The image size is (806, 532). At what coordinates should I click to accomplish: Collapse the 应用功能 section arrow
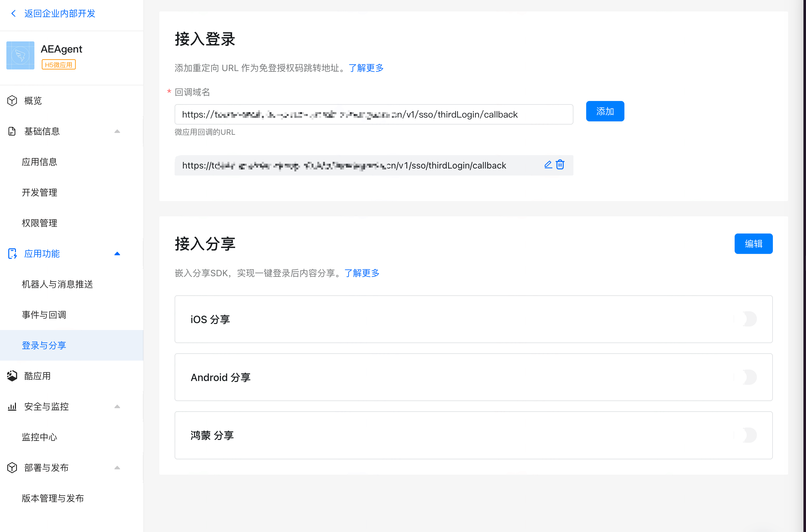coord(117,254)
